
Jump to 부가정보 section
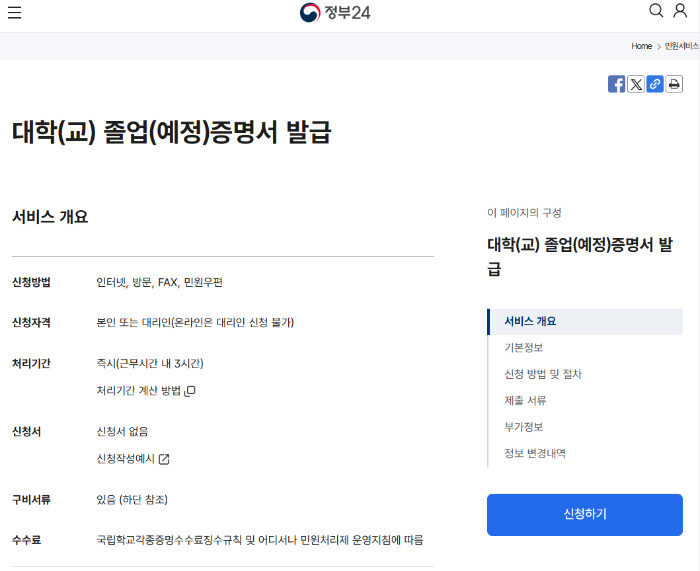[524, 427]
